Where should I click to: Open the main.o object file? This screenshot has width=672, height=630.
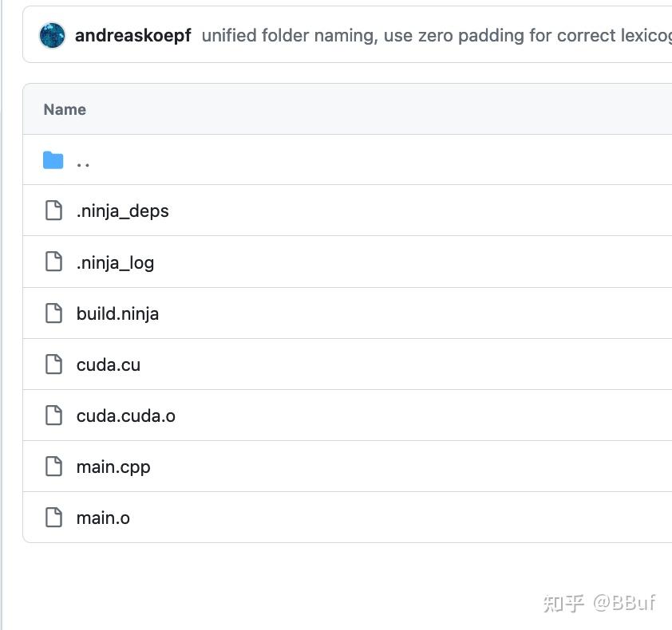(x=103, y=518)
